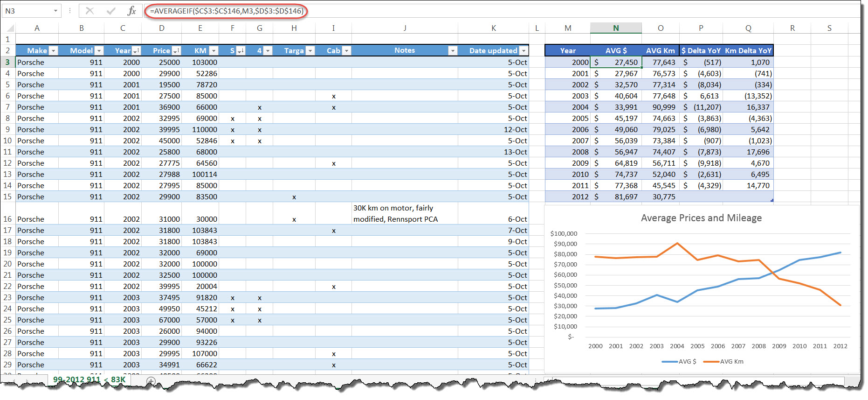This screenshot has width=868, height=400.
Task: Open the Price column filter dropdown
Action: point(176,50)
